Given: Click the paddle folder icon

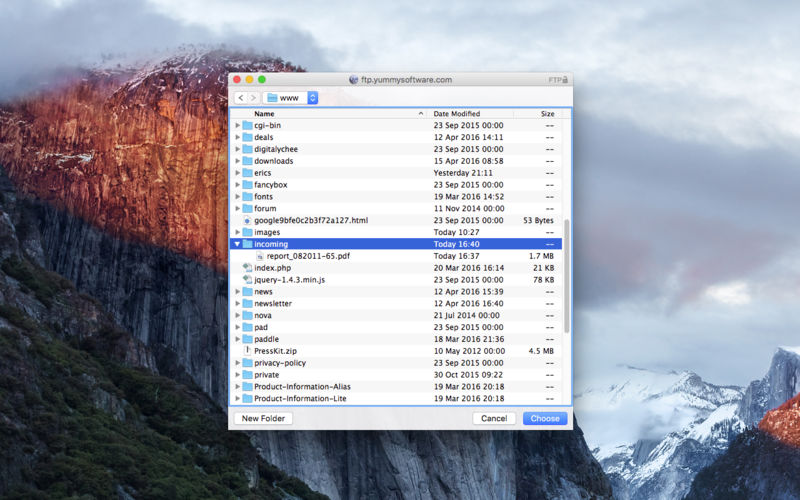Looking at the screenshot, I should (247, 339).
